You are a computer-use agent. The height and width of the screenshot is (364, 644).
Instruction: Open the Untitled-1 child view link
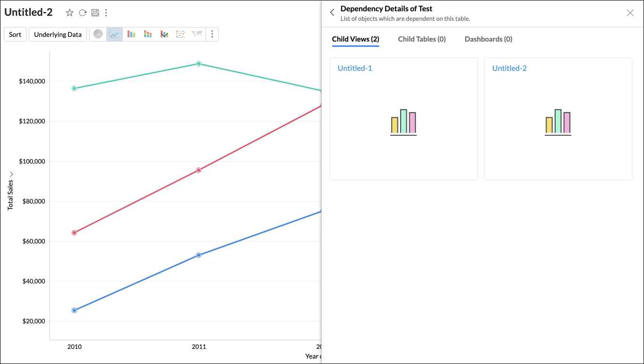point(355,68)
